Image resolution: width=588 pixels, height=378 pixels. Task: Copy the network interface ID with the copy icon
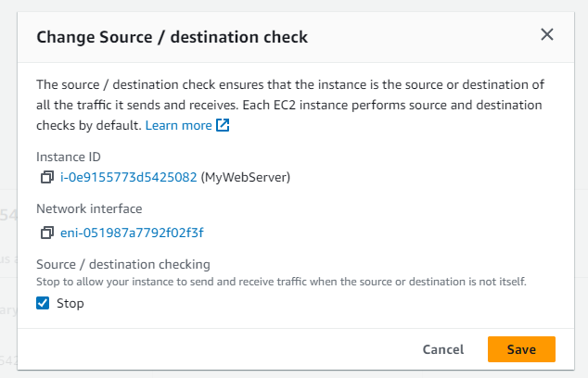pos(47,233)
